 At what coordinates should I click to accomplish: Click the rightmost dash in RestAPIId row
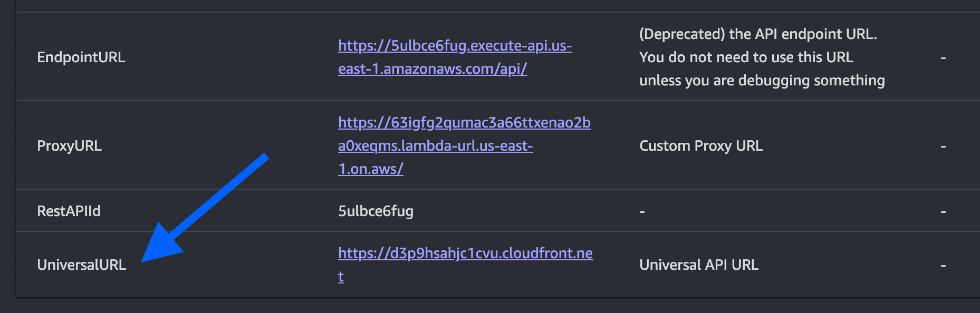[943, 211]
